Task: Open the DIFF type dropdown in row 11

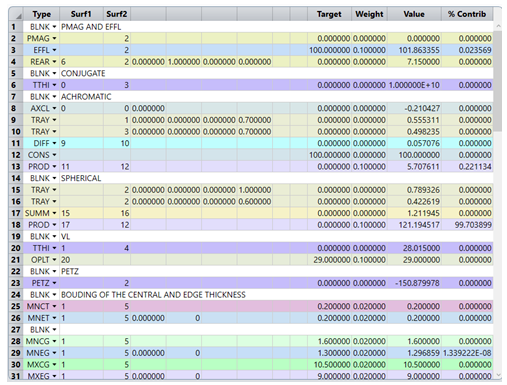Action: 54,143
